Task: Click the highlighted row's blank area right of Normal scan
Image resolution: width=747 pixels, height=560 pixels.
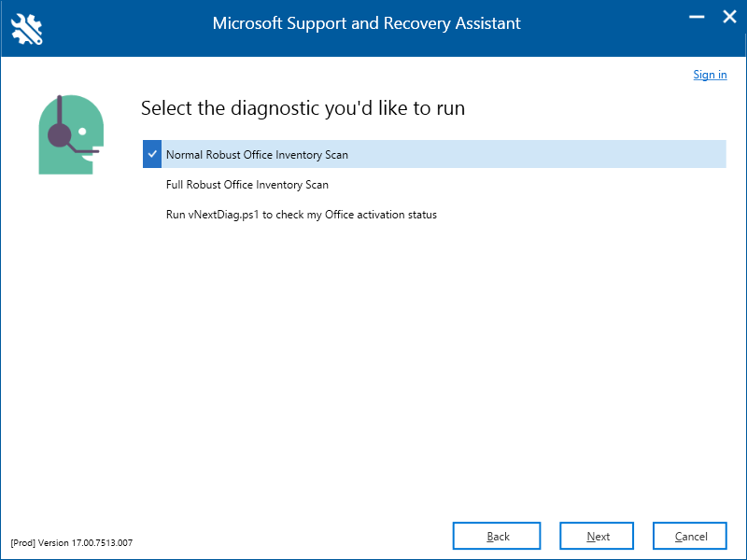Action: [x=537, y=154]
